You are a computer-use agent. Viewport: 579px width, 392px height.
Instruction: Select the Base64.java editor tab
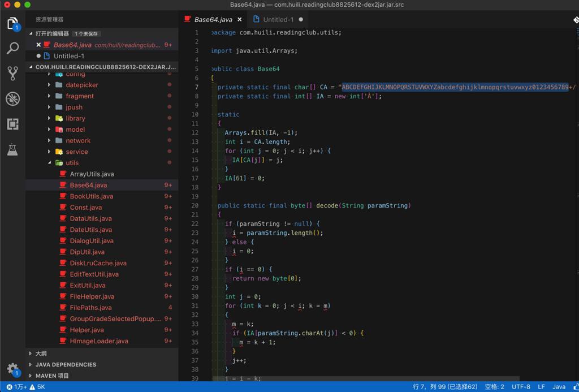[213, 19]
